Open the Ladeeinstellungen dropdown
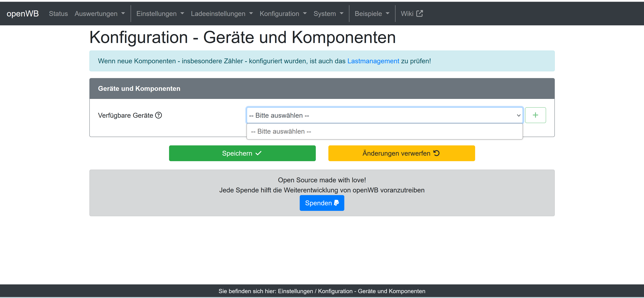The height and width of the screenshot is (298, 644). point(222,13)
